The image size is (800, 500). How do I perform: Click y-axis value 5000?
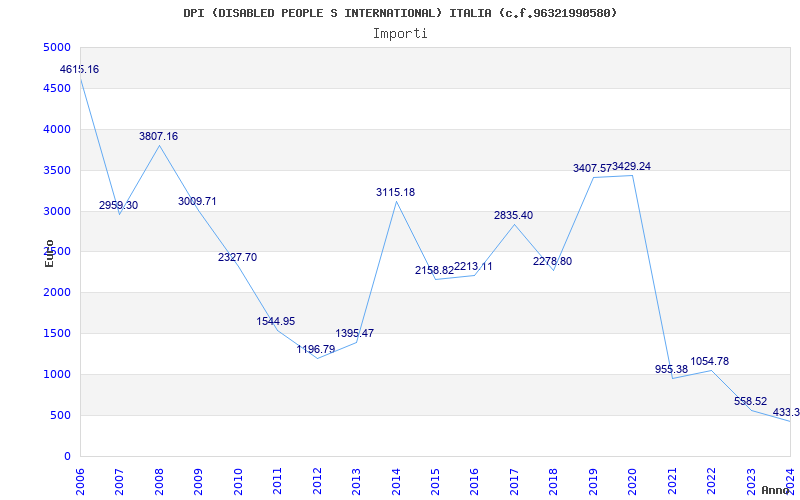[58, 47]
